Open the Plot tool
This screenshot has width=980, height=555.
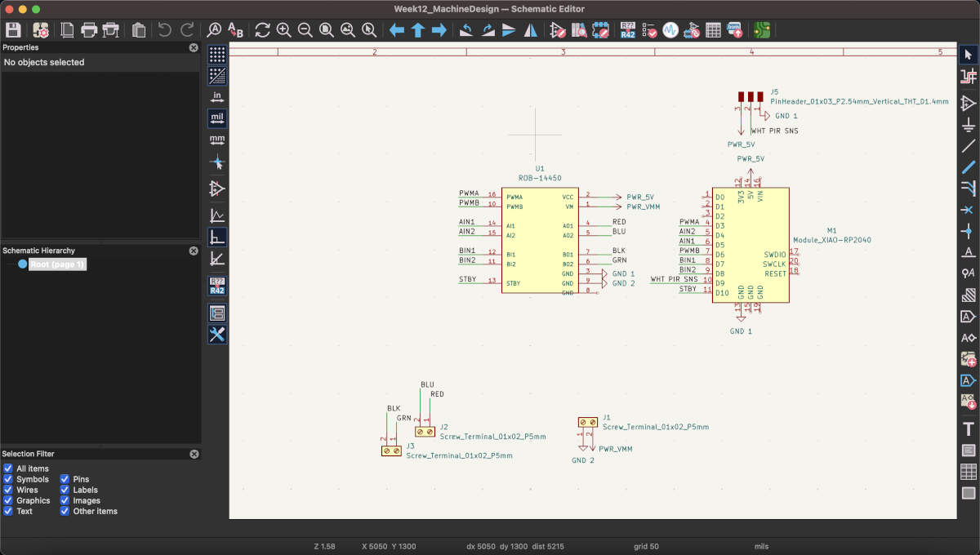point(110,30)
